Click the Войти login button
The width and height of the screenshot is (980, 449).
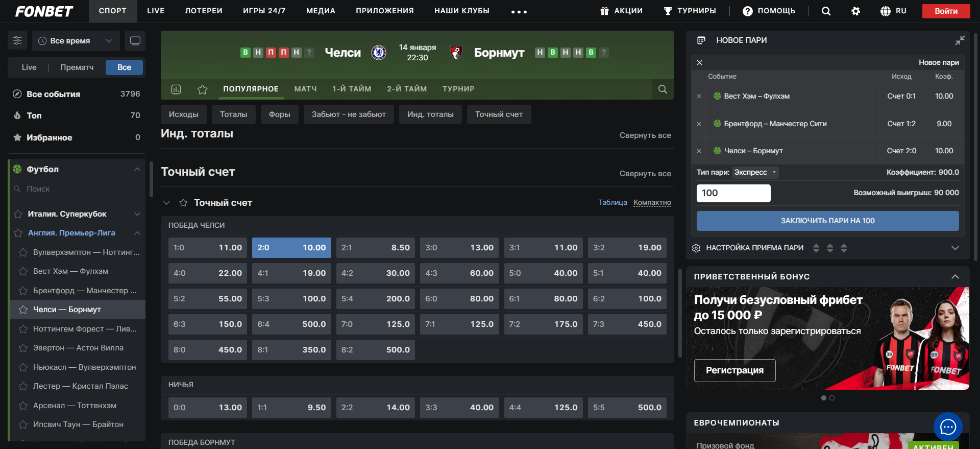pos(946,11)
